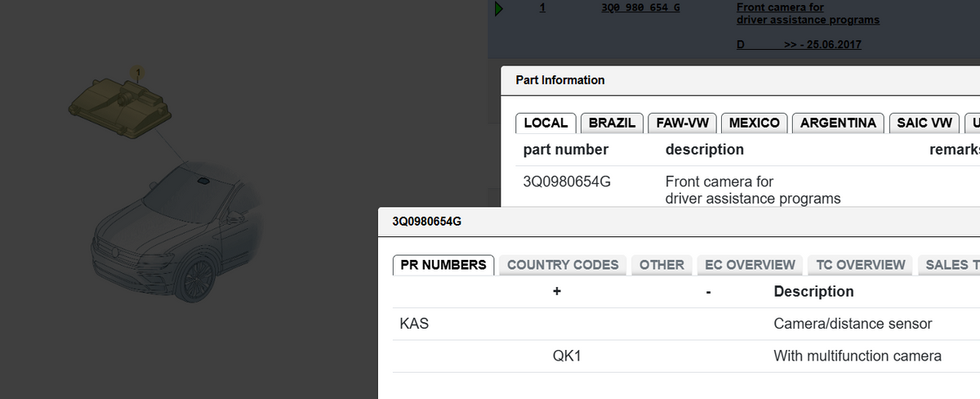
Task: Click the Part Information dialog title
Action: pos(560,80)
